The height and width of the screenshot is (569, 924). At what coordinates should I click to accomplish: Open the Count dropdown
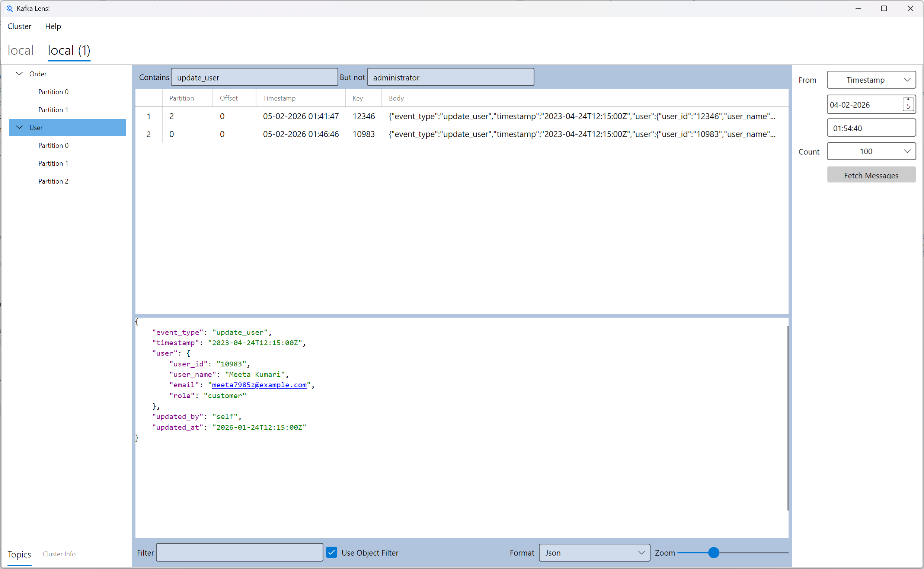871,151
